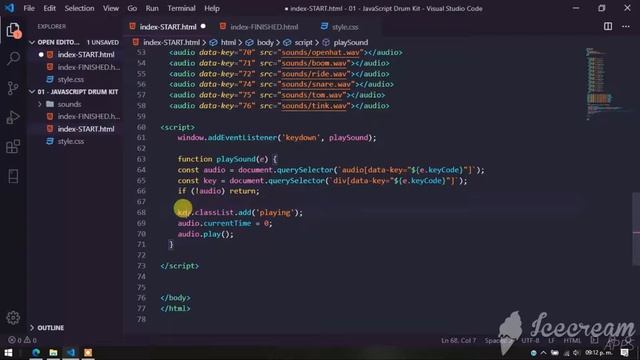Open the Selection menu
Image resolution: width=640 pixels, height=360 pixels.
(x=79, y=8)
